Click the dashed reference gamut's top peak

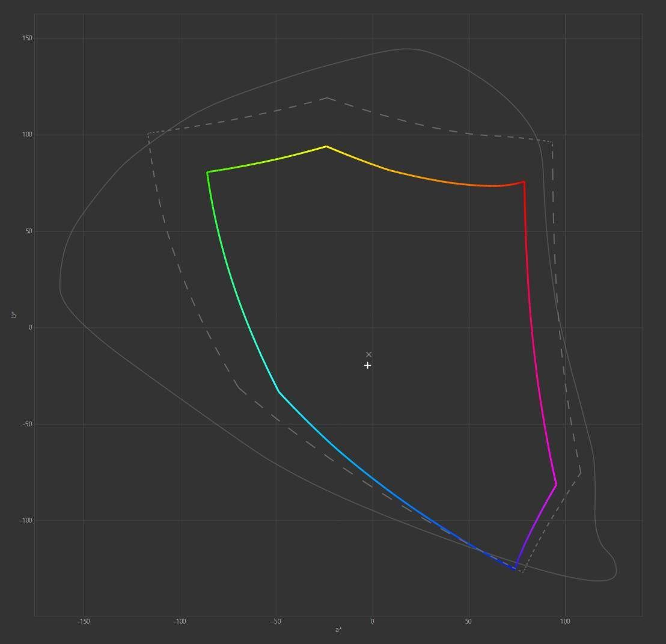click(326, 98)
